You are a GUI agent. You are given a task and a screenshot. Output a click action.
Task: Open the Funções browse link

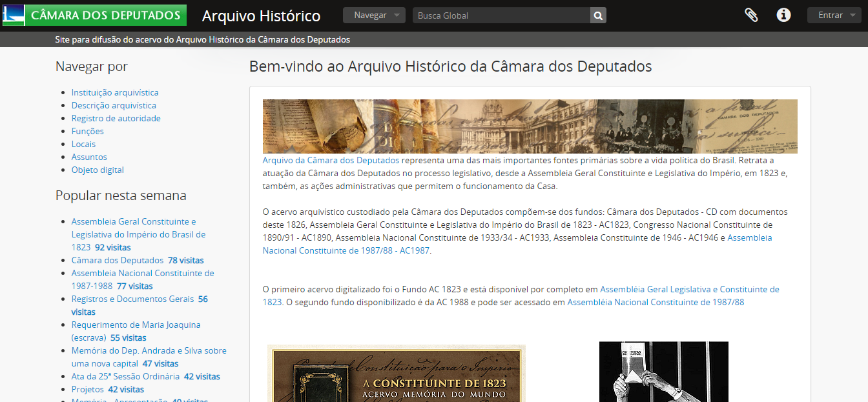coord(88,131)
